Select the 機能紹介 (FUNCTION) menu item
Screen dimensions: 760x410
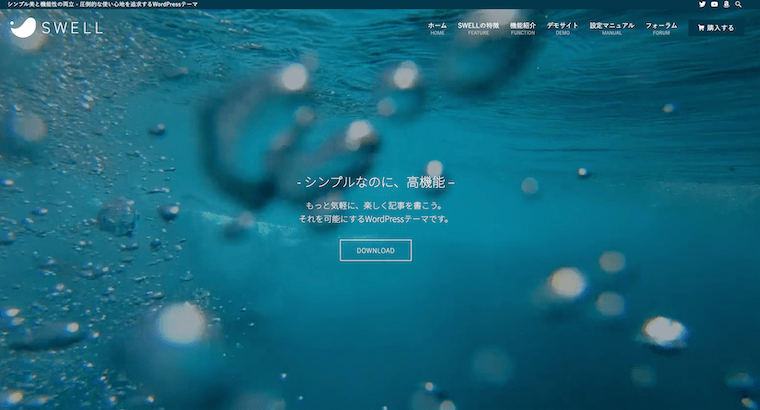[x=523, y=28]
